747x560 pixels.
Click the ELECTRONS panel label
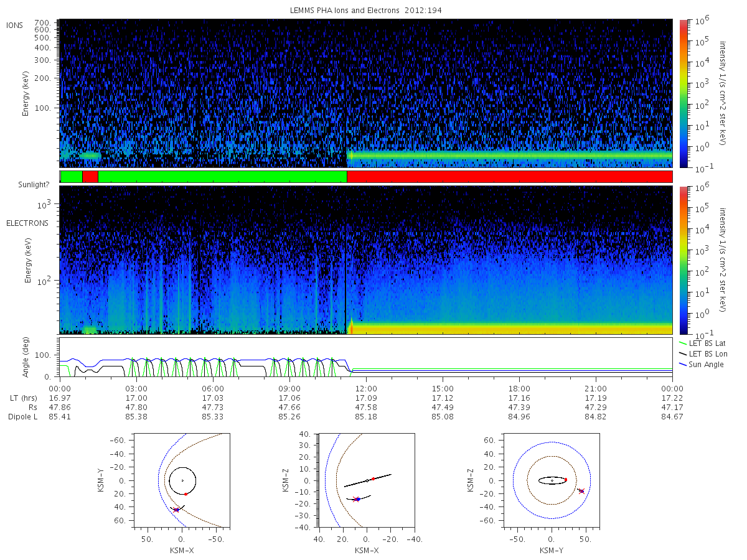click(x=27, y=223)
